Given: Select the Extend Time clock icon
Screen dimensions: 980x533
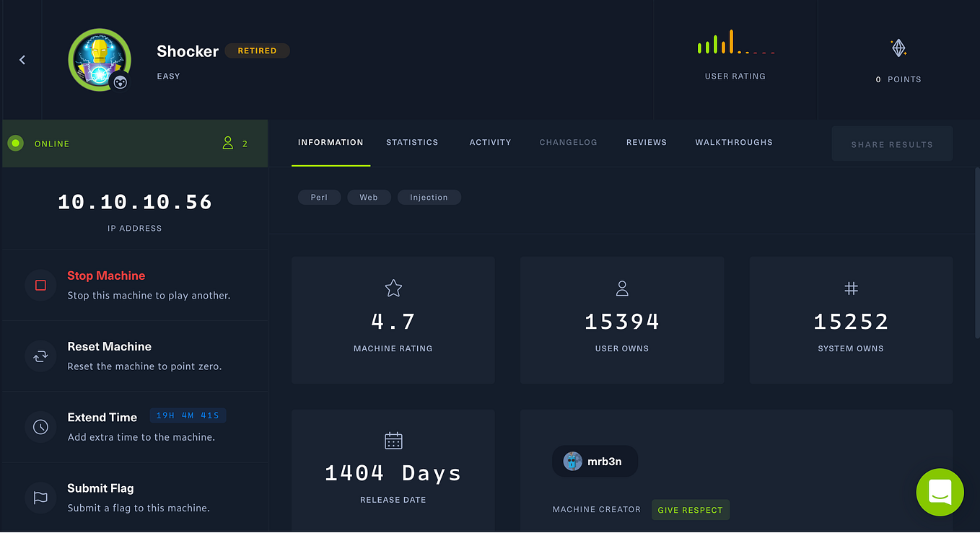Looking at the screenshot, I should pyautogui.click(x=40, y=426).
